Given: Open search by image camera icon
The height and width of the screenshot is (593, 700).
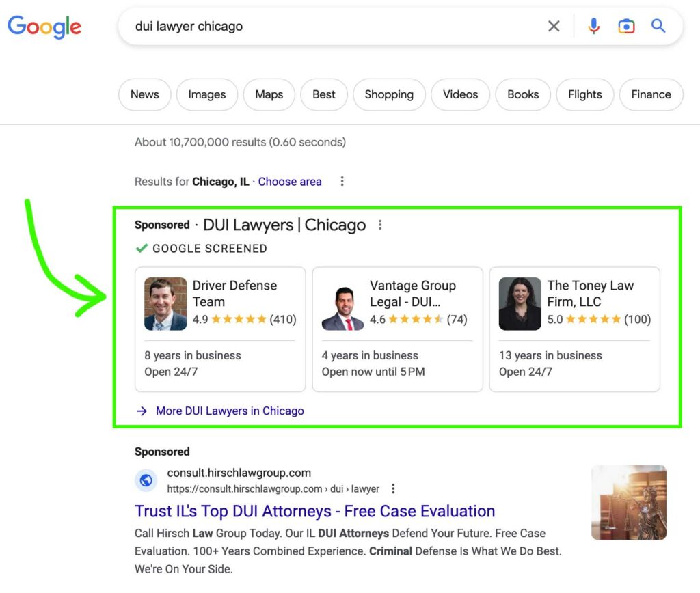Looking at the screenshot, I should coord(626,27).
